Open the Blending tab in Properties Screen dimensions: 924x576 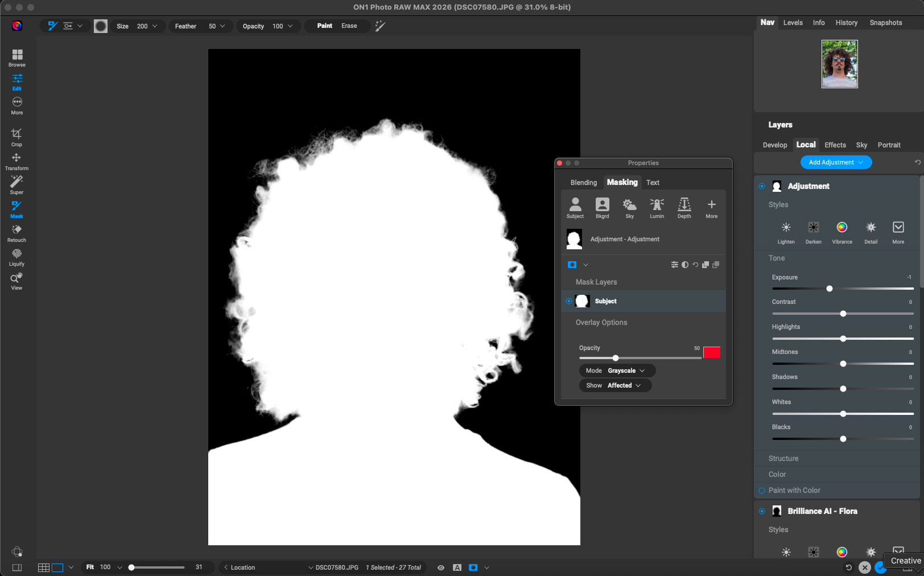[x=583, y=183]
